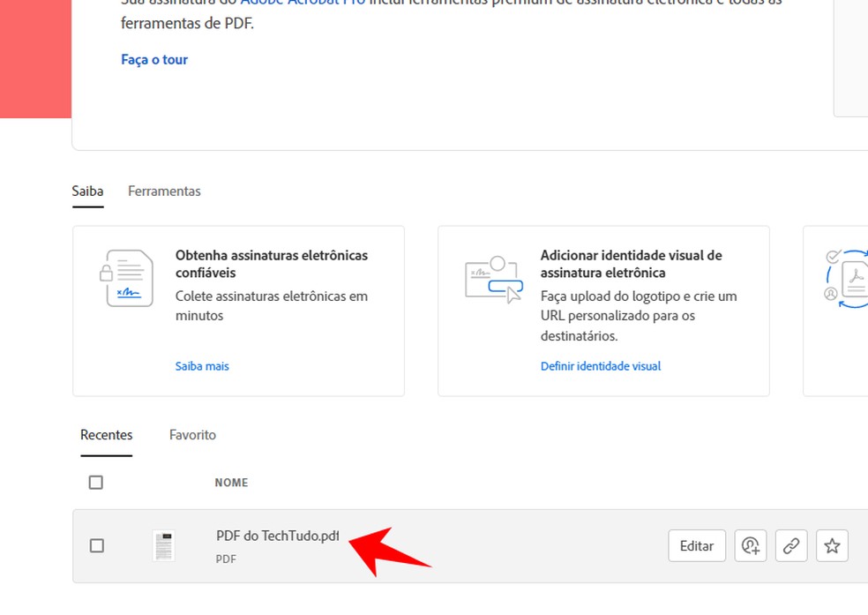The width and height of the screenshot is (868, 615).
Task: Click the Obtenha assinaturas eletrônicas confiáveis card title
Action: [x=272, y=264]
